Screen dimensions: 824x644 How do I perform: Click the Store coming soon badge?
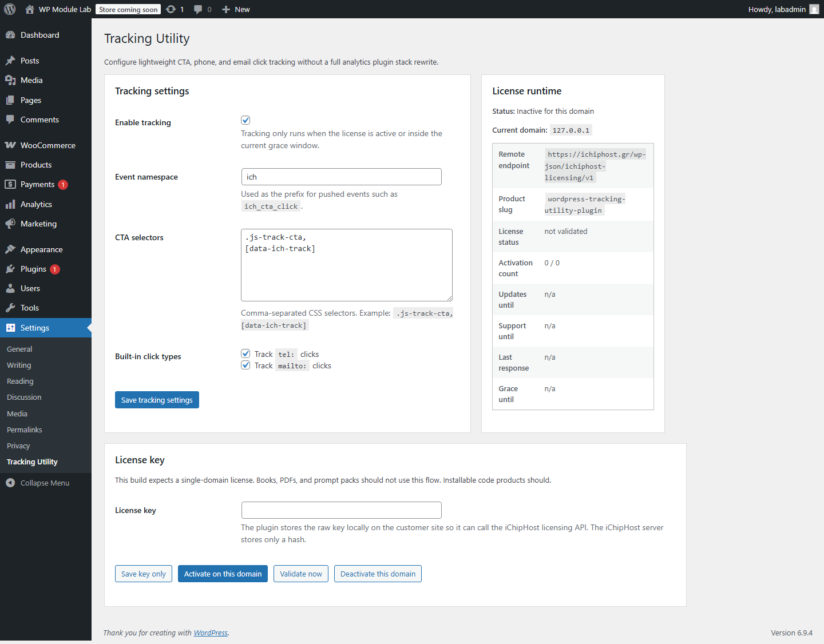[128, 9]
